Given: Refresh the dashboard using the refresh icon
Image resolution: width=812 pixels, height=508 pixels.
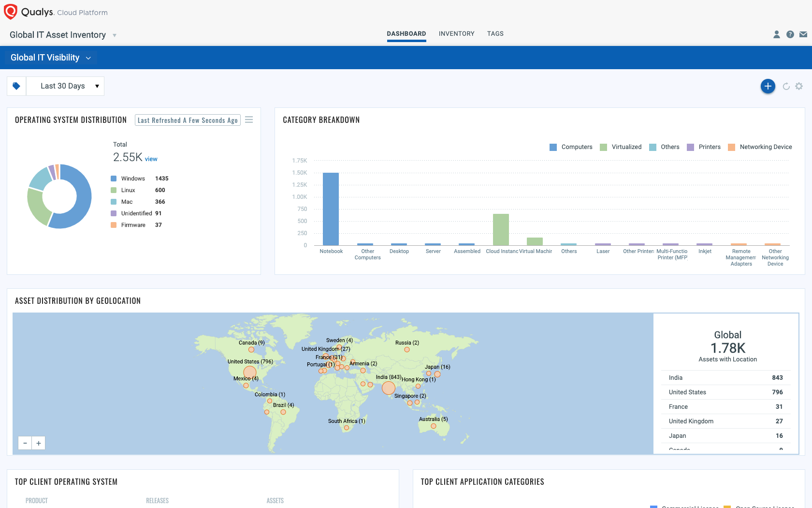Looking at the screenshot, I should [785, 86].
